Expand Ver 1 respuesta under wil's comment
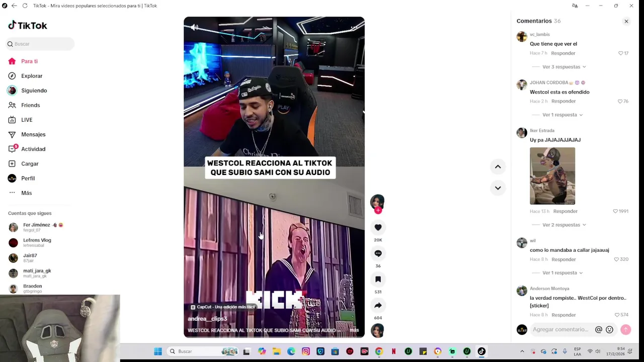Image resolution: width=644 pixels, height=362 pixels. (x=562, y=273)
